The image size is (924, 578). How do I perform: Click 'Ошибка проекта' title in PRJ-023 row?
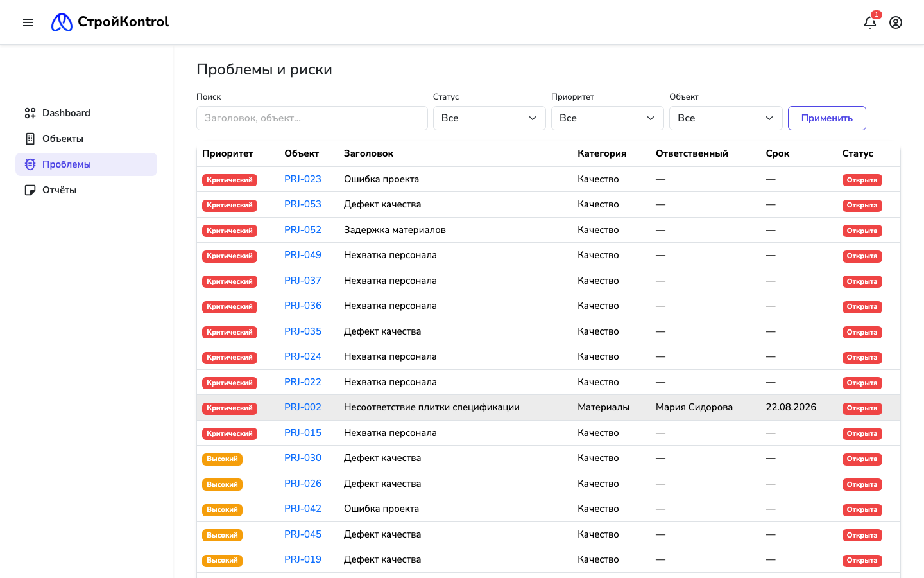click(381, 179)
